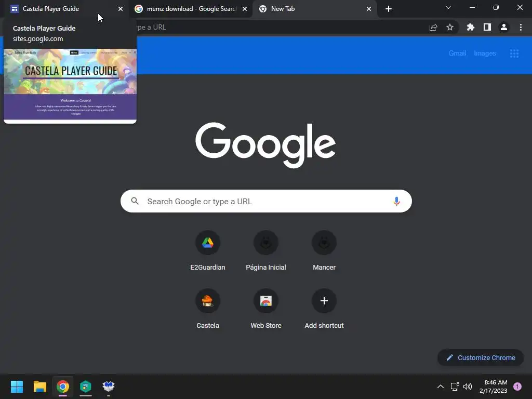The image size is (532, 399).
Task: Bookmark this page with the star icon
Action: pos(450,27)
